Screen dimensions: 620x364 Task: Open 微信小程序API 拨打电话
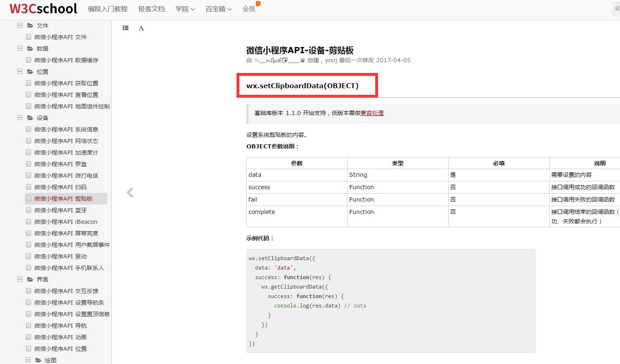66,176
